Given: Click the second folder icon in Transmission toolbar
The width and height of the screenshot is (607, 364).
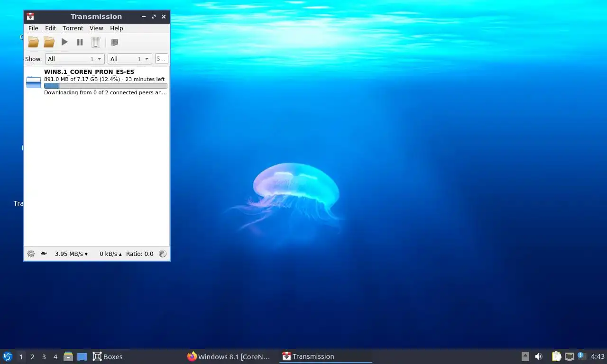Looking at the screenshot, I should point(49,42).
